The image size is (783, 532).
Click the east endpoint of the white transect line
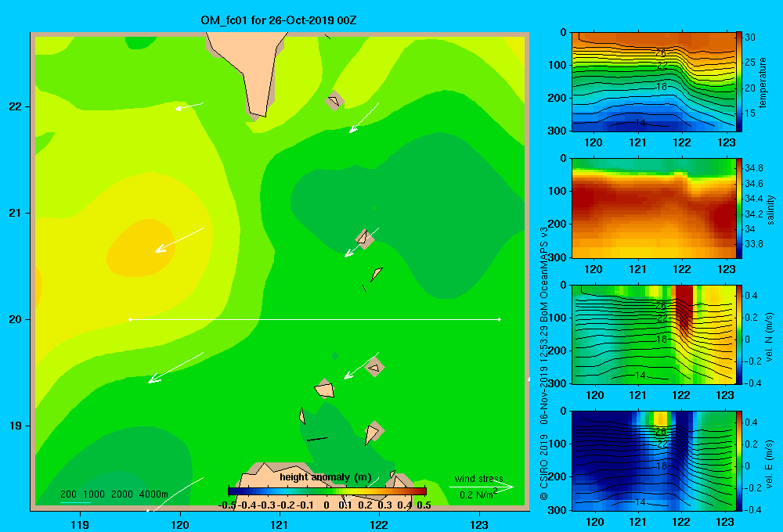point(500,319)
